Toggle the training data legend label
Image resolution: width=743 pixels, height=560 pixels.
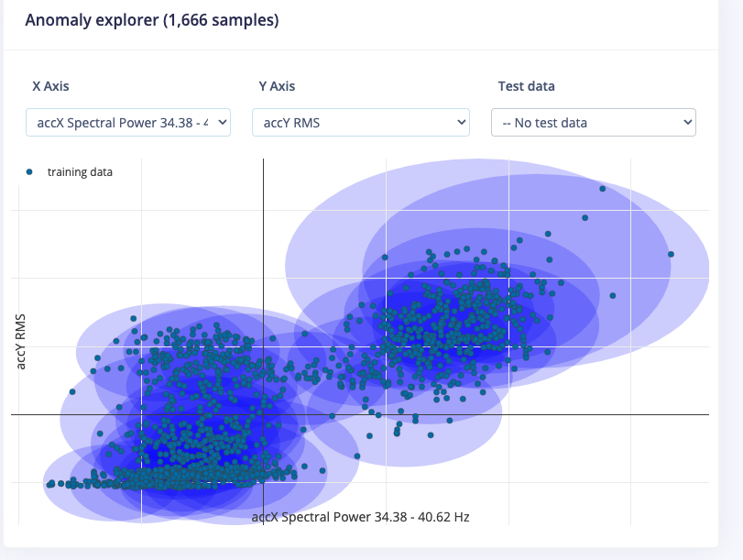tap(80, 172)
